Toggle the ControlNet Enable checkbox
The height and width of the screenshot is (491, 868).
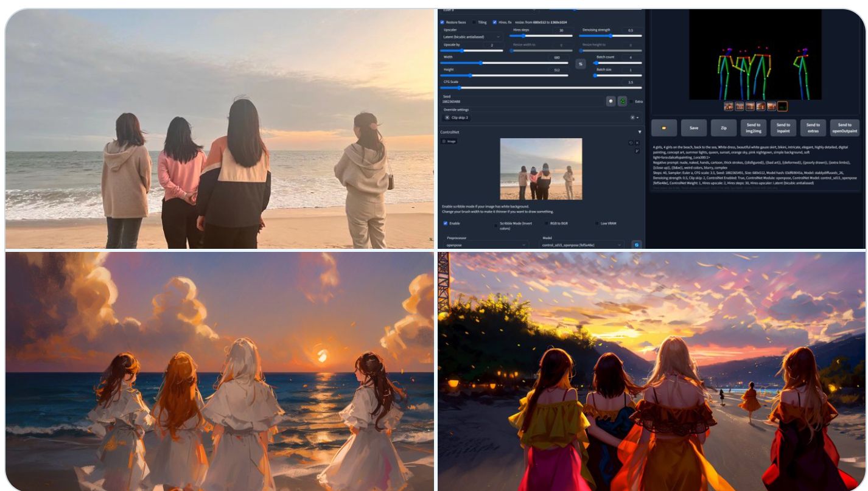point(446,223)
